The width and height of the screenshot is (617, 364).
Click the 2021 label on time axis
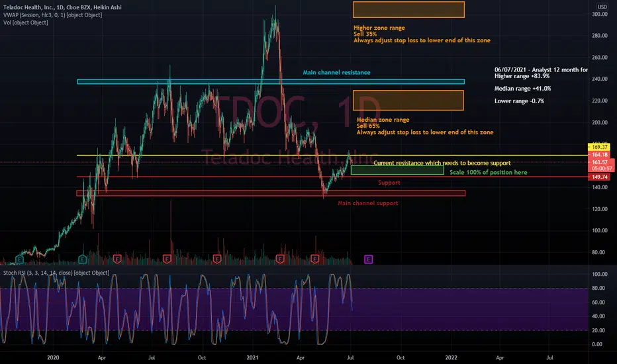pos(252,357)
